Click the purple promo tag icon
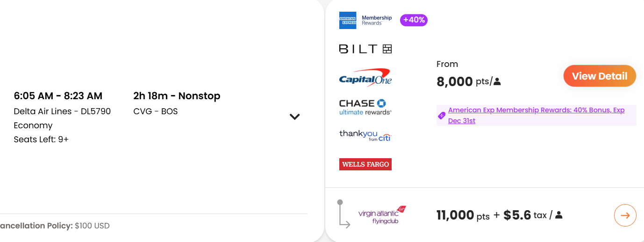Viewport: 644px width, 242px height. pyautogui.click(x=441, y=116)
